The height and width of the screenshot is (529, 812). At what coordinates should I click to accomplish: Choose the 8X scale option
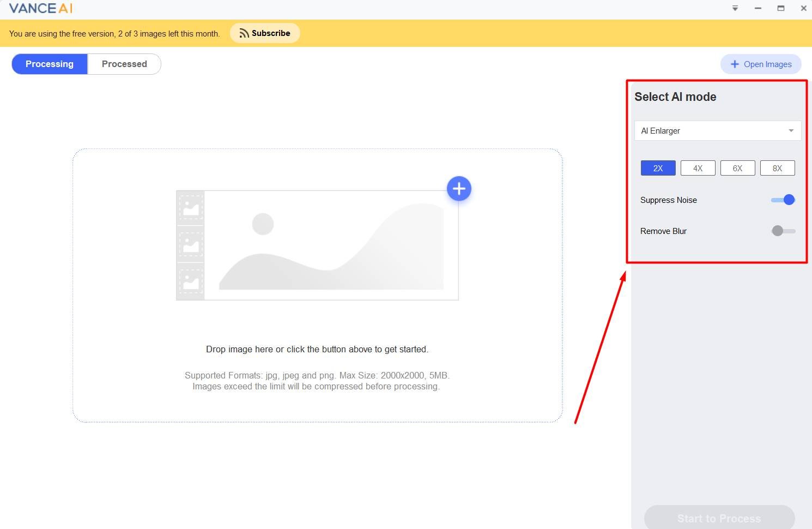tap(777, 168)
